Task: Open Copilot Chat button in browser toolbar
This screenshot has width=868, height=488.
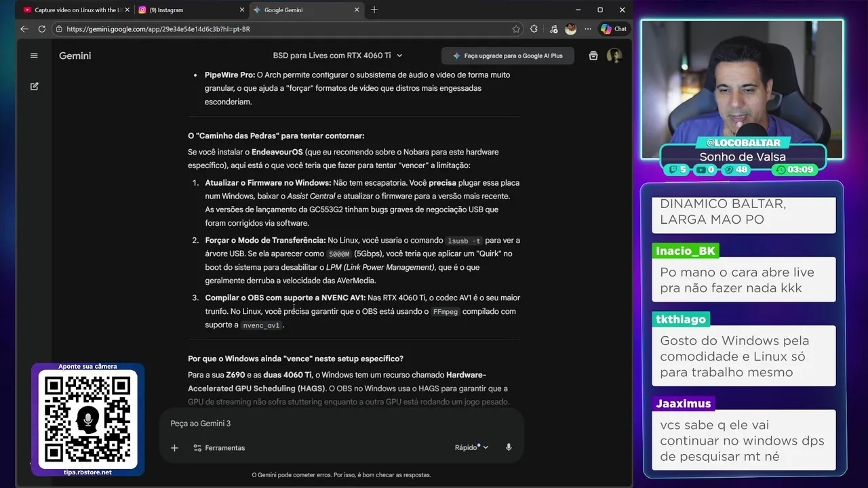Action: coord(614,29)
